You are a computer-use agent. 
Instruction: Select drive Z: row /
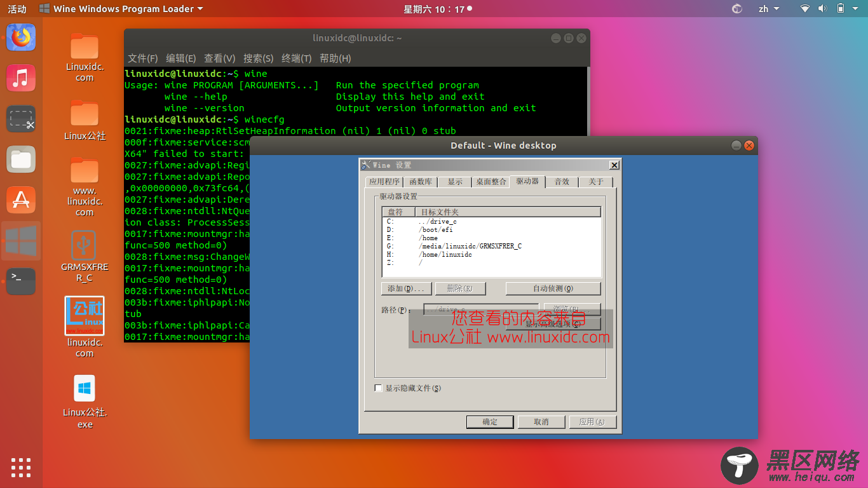pyautogui.click(x=491, y=263)
